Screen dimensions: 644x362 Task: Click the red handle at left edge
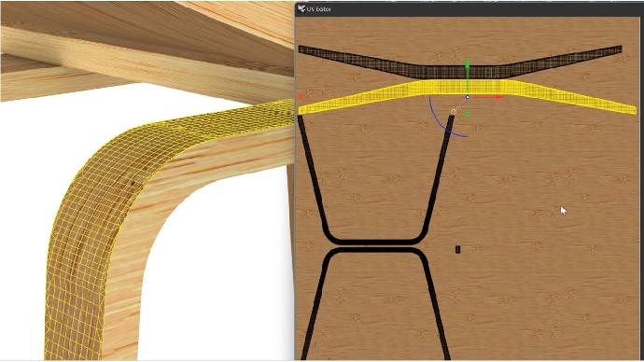click(x=300, y=97)
